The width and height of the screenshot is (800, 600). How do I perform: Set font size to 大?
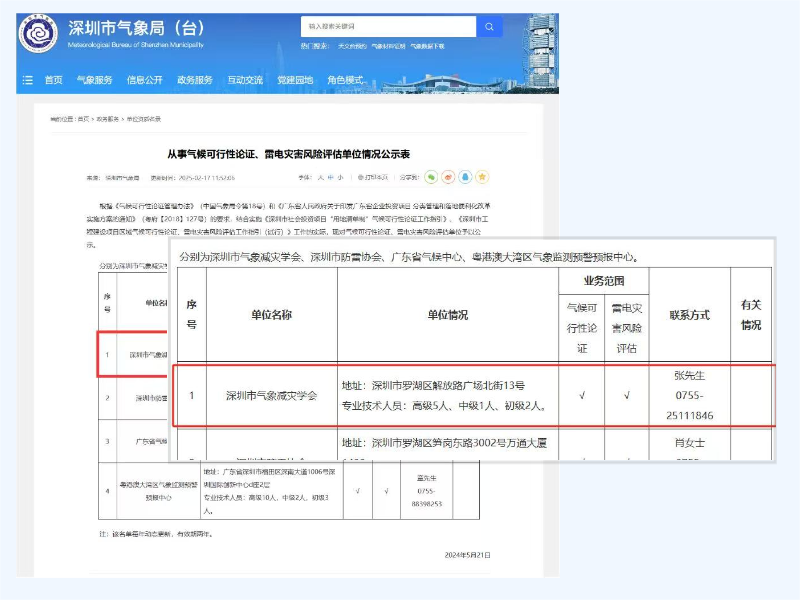tap(320, 178)
